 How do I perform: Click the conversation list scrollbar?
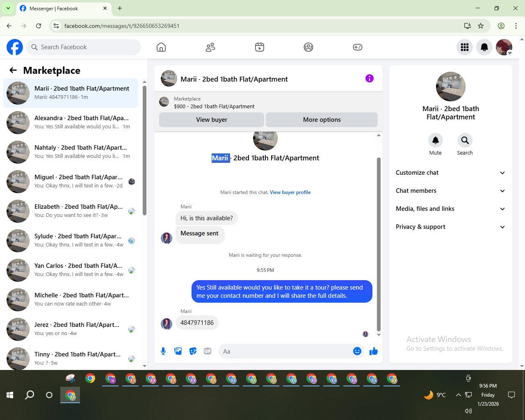pos(144,151)
